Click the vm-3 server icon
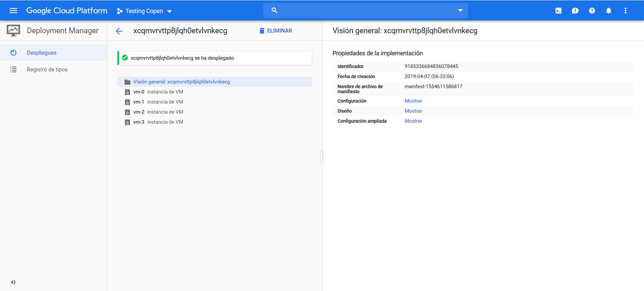The height and width of the screenshot is (291, 644). pos(127,122)
